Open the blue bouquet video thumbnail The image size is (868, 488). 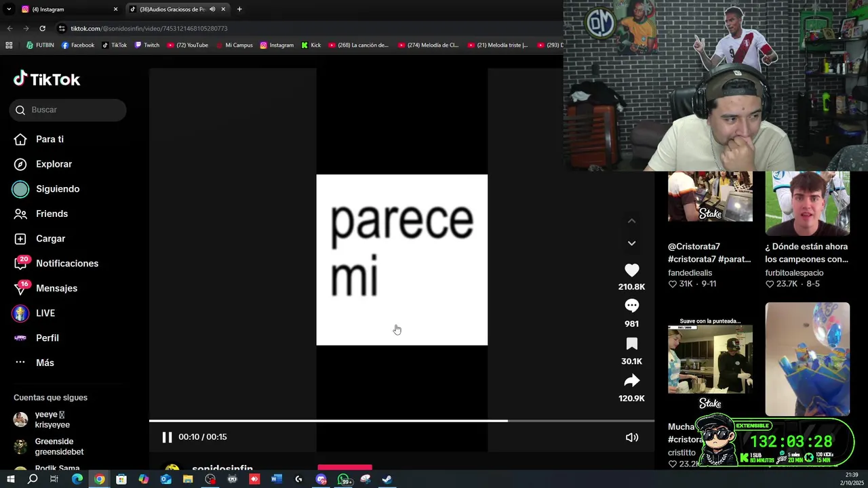[x=807, y=359]
